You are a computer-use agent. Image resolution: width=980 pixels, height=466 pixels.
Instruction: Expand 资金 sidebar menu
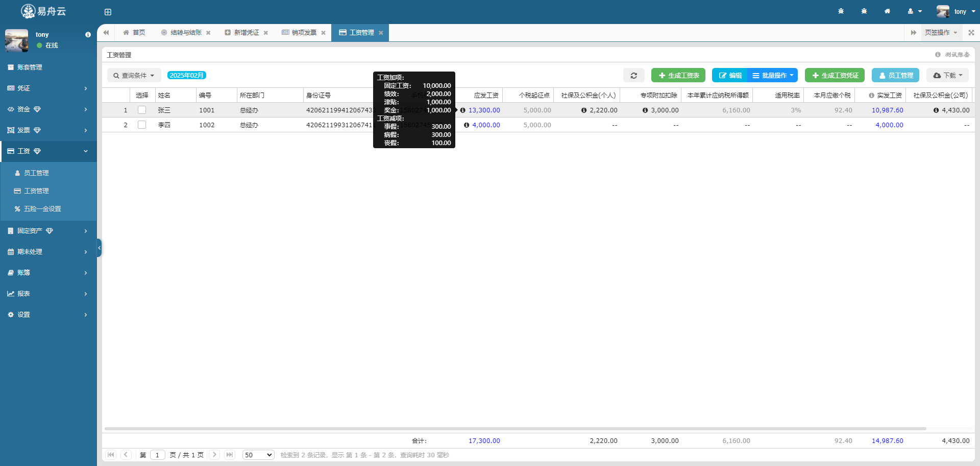click(48, 109)
